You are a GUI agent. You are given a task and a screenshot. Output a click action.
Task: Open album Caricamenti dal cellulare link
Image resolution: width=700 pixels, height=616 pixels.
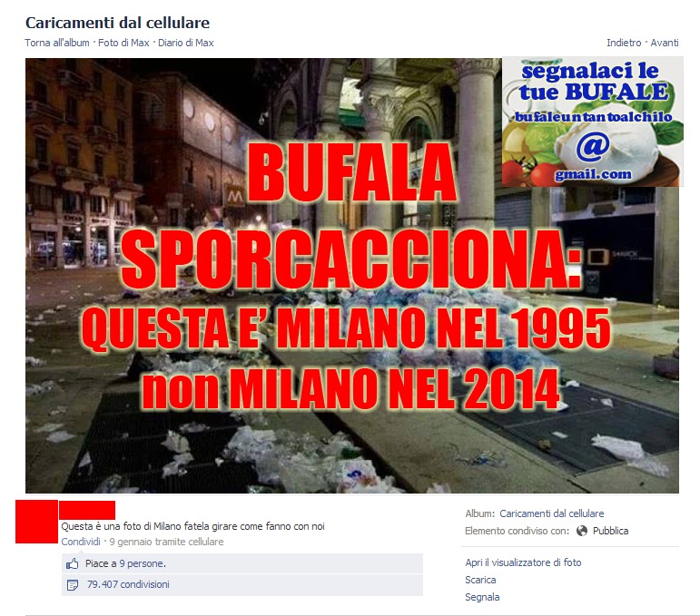pos(551,513)
